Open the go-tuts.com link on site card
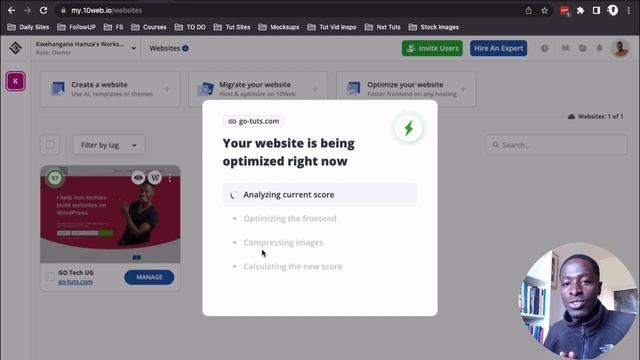 (x=76, y=282)
